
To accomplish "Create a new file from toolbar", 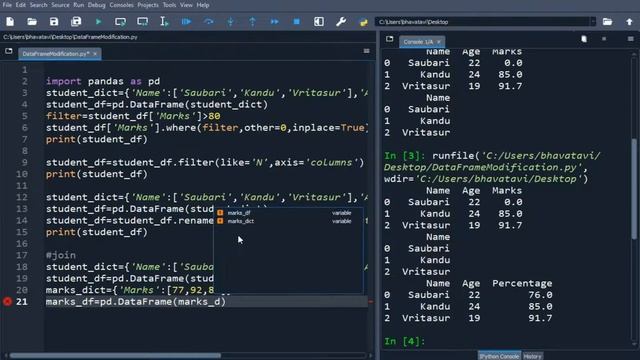I will pos(10,22).
